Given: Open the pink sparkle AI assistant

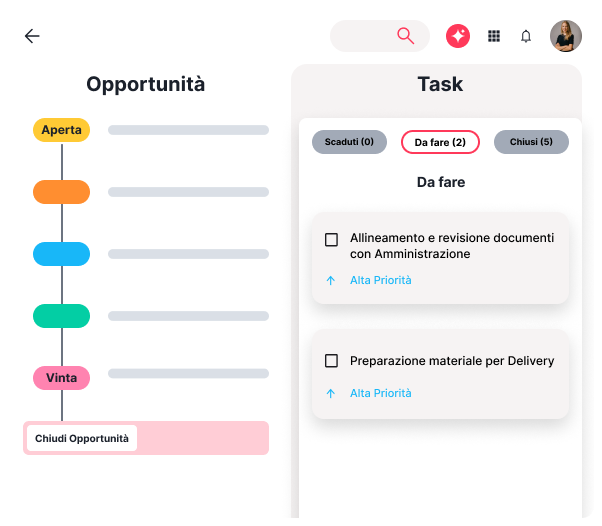Looking at the screenshot, I should tap(458, 36).
